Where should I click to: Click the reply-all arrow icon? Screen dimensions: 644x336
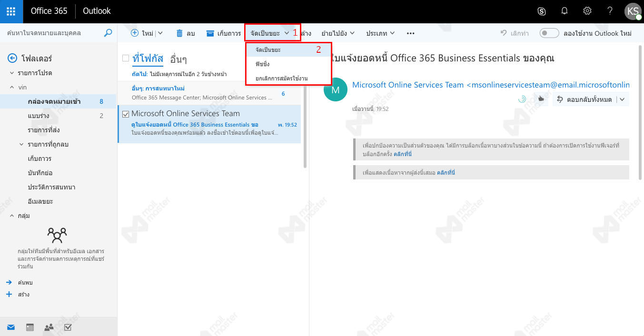tap(560, 99)
